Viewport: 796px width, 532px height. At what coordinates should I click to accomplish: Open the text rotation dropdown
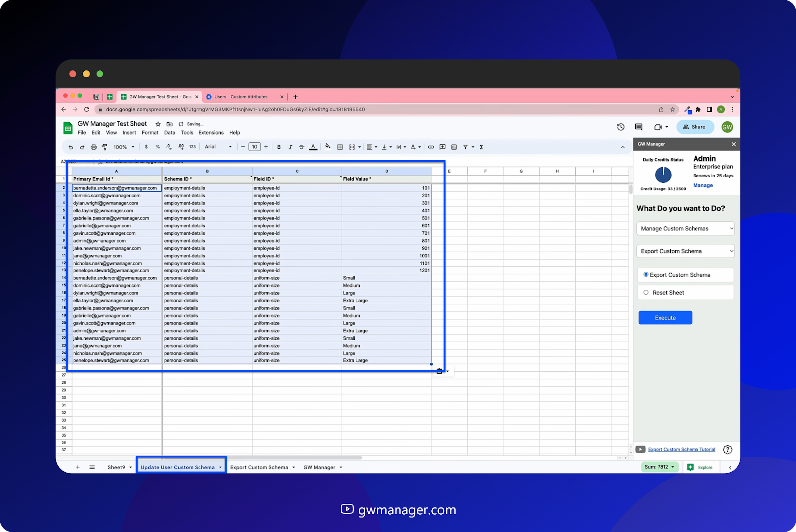[x=416, y=147]
